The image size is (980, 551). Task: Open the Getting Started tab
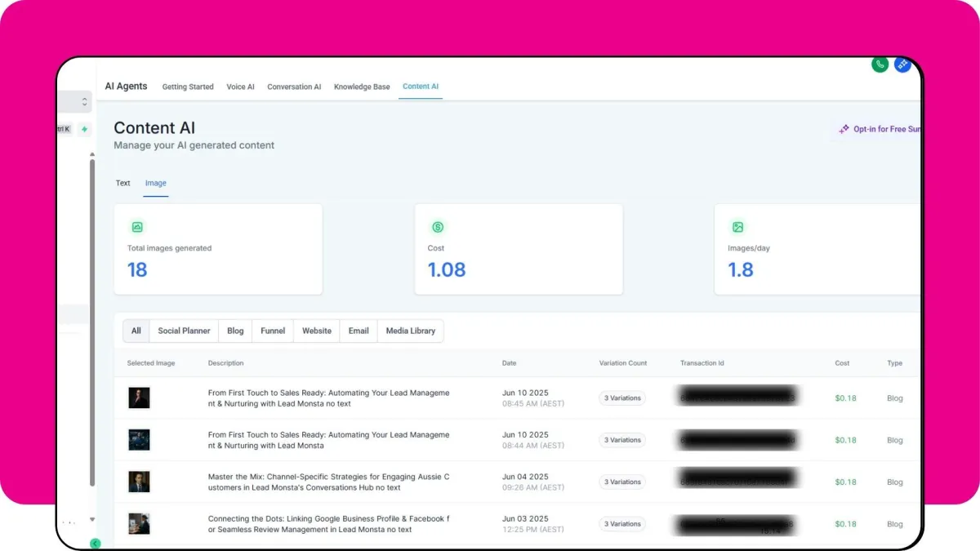pos(188,87)
